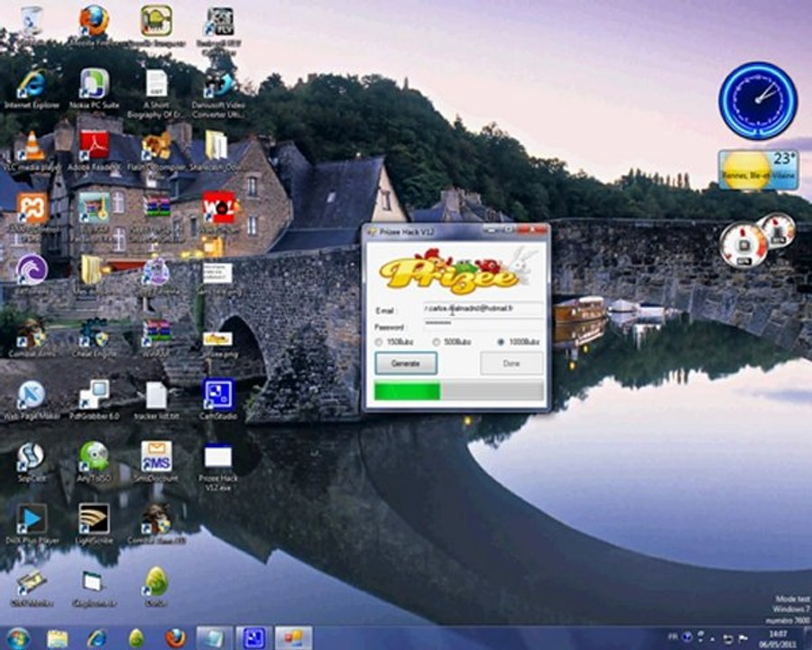Screen dimensions: 812x650
Task: Launch DivX Plus Player shortcut
Action: (x=32, y=524)
